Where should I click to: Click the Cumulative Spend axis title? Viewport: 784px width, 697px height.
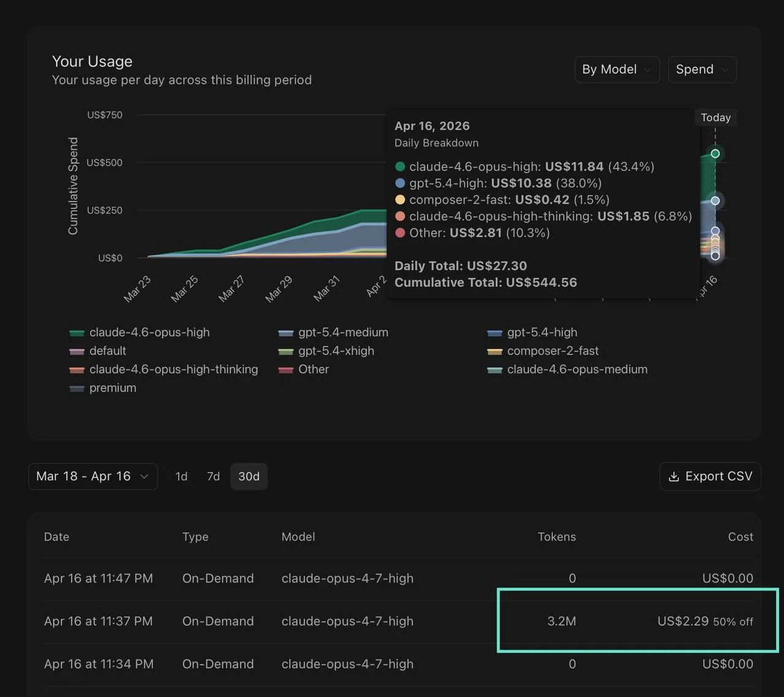click(x=73, y=186)
